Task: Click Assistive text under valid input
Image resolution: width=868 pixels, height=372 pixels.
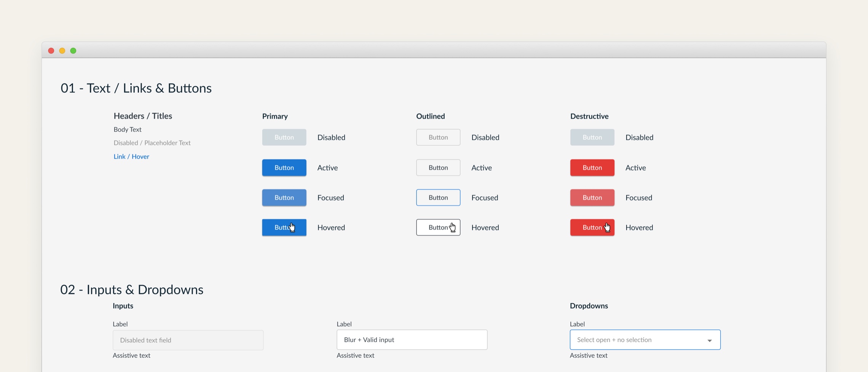Action: [x=356, y=355]
